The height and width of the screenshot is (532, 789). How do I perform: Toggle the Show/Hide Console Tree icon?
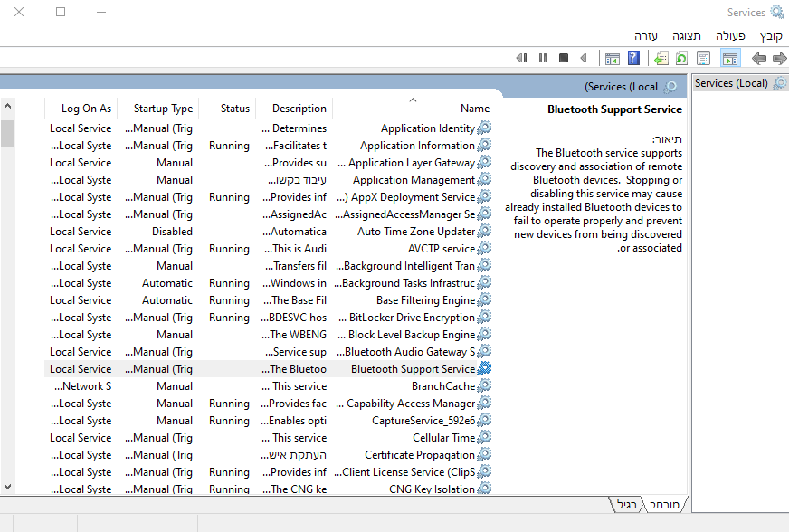(x=730, y=59)
